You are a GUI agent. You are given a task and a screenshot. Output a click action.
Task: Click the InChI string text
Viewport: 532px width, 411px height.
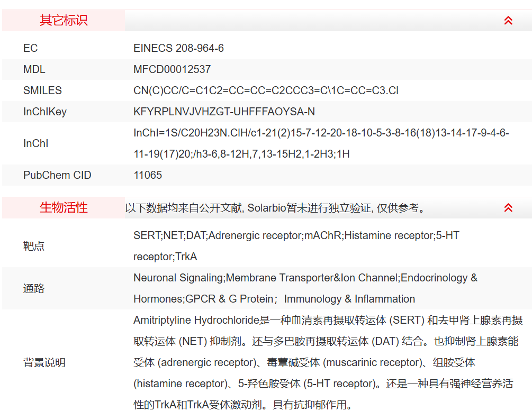[321, 143]
